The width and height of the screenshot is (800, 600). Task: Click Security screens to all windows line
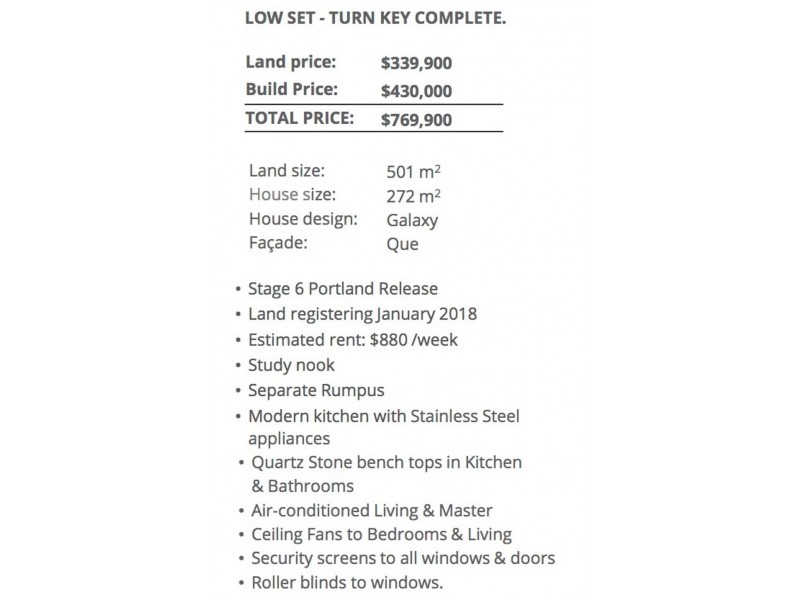[403, 558]
